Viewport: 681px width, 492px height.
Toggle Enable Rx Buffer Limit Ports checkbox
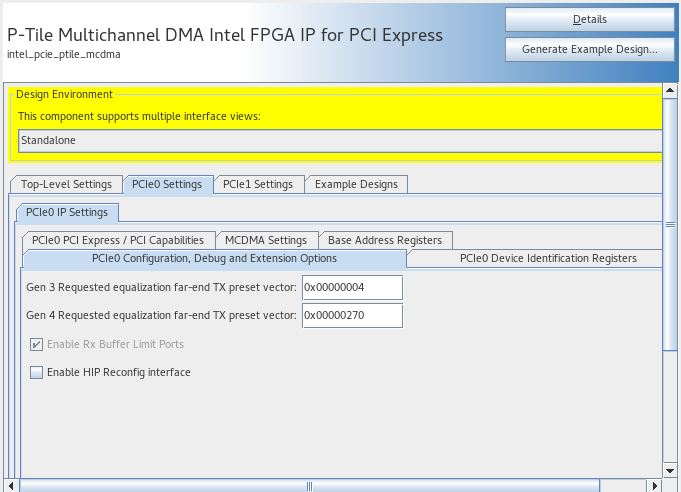coord(37,344)
